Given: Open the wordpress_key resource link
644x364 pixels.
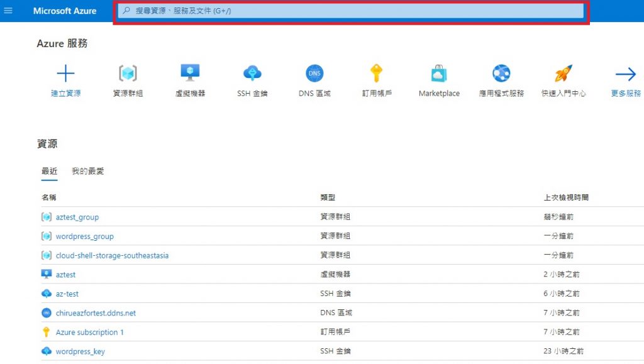Looking at the screenshot, I should 80,351.
